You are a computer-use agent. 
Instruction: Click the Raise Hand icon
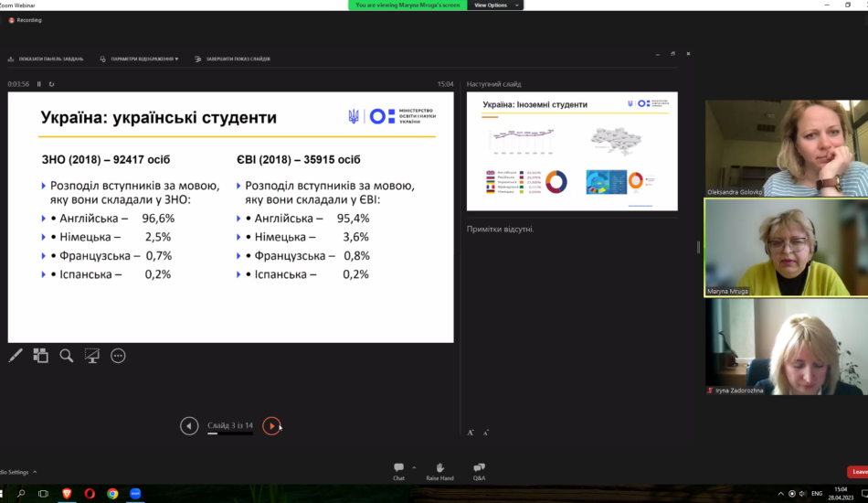pos(439,468)
